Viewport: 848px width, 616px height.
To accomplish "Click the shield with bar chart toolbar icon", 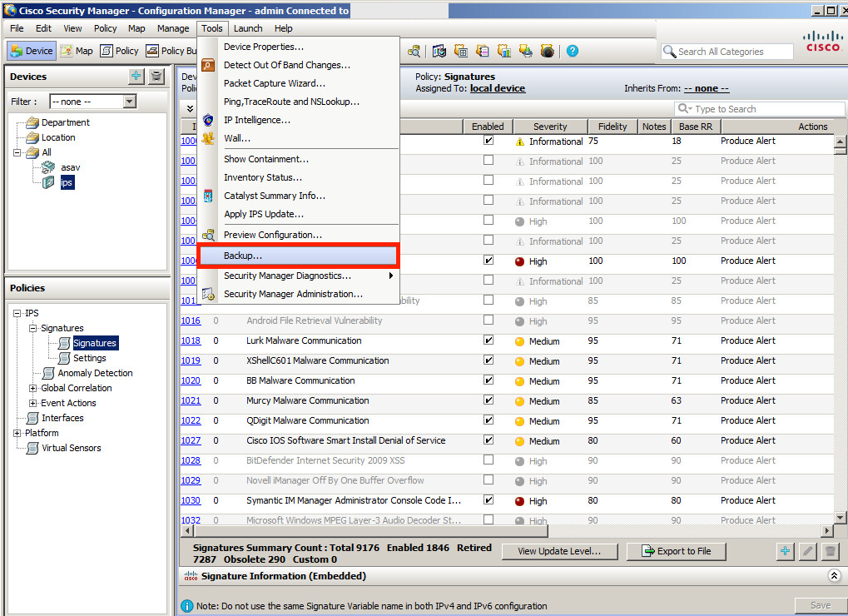I will pyautogui.click(x=504, y=51).
